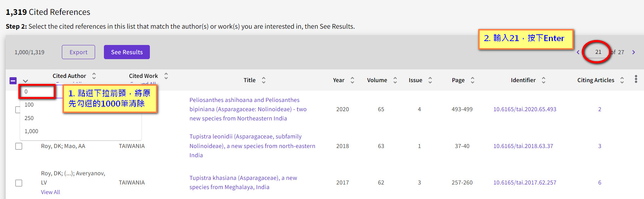Sort by Cited Work arrows

[x=166, y=76]
